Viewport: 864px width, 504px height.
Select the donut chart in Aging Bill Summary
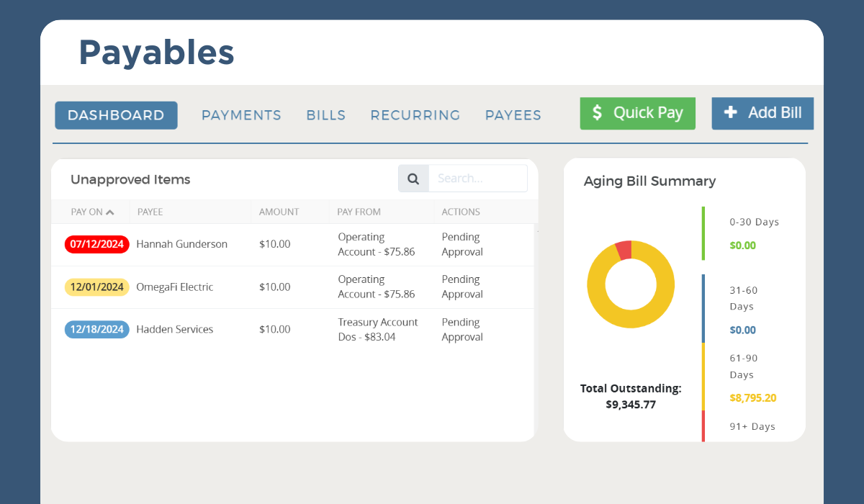tap(631, 284)
